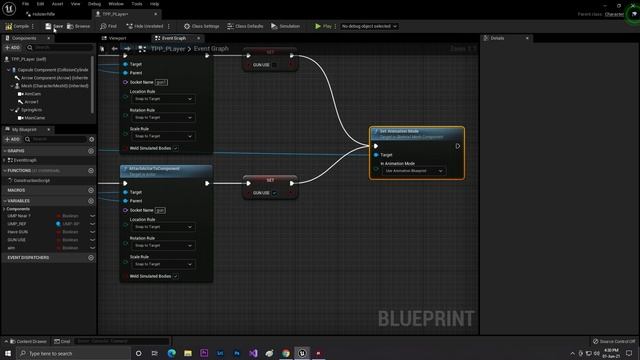
Task: Open Rotation Rule dropdown on lower attach node
Action: click(163, 245)
